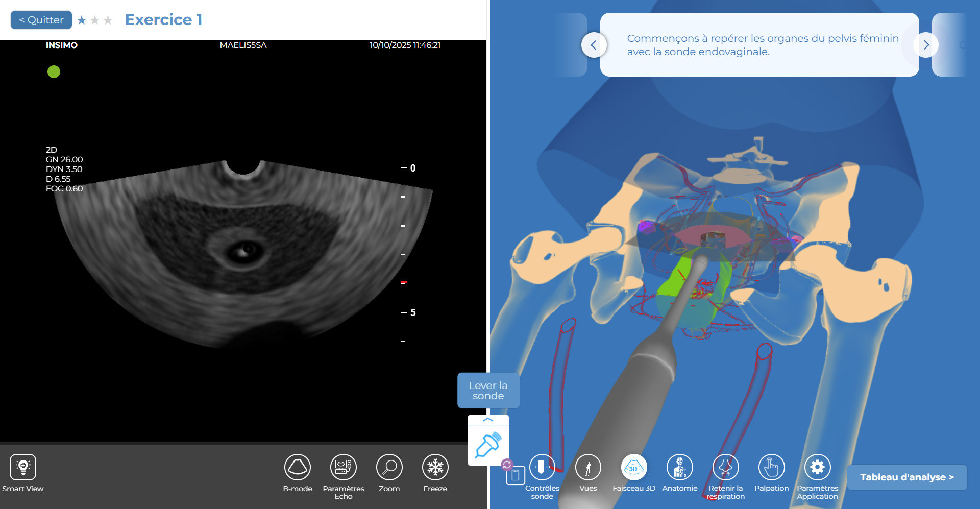Select the Palpation hand tool

[772, 467]
